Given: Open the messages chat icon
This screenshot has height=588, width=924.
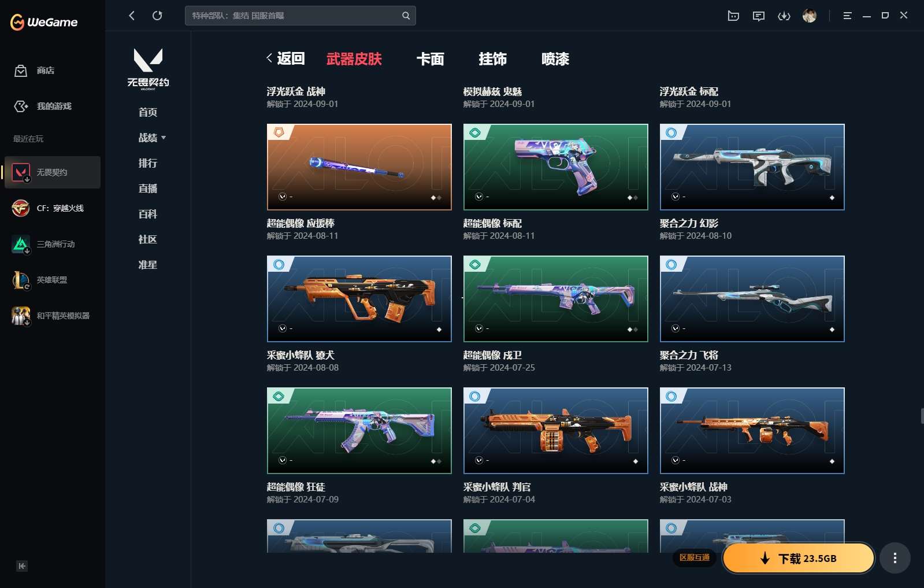Looking at the screenshot, I should tap(758, 16).
